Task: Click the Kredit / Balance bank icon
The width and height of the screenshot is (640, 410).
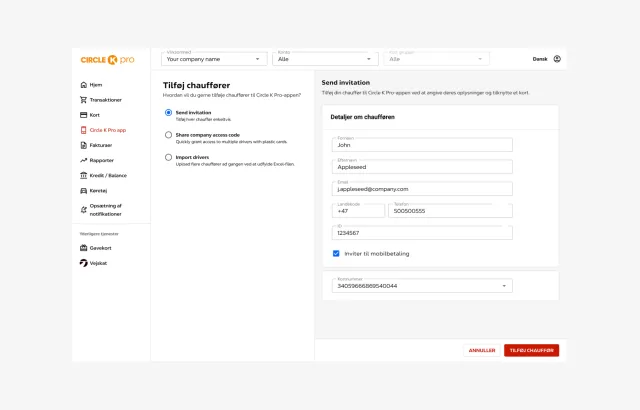Action: pyautogui.click(x=84, y=175)
